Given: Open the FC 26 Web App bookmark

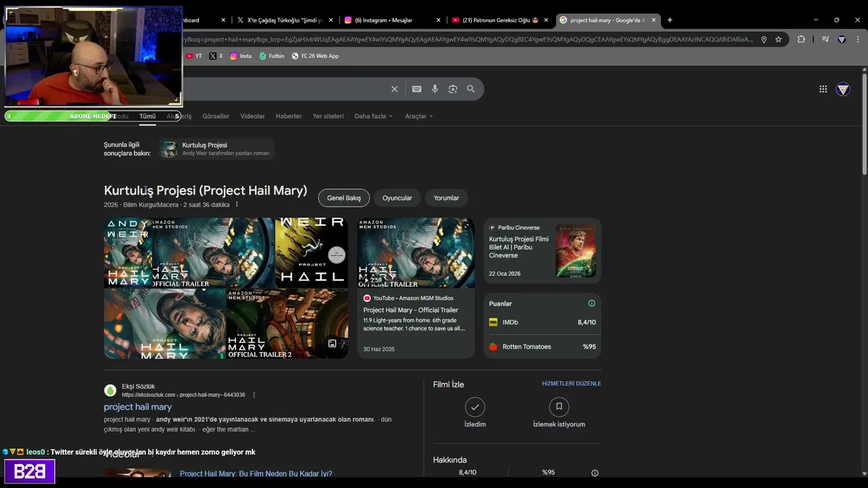Looking at the screenshot, I should point(315,56).
